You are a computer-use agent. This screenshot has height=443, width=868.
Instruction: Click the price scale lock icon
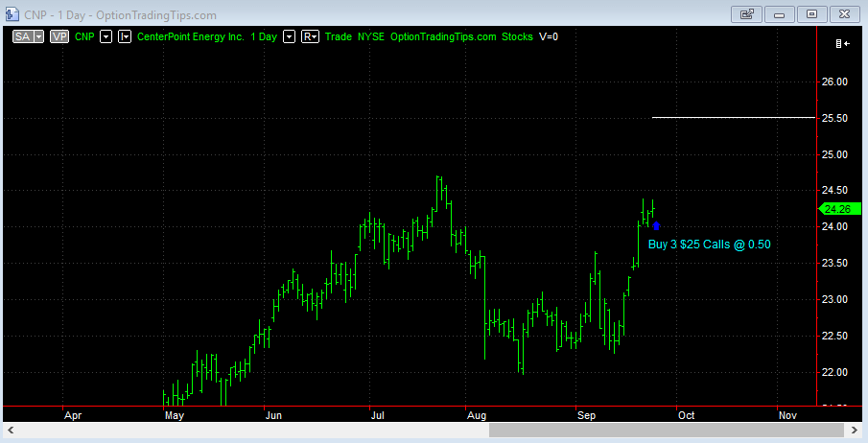[842, 43]
